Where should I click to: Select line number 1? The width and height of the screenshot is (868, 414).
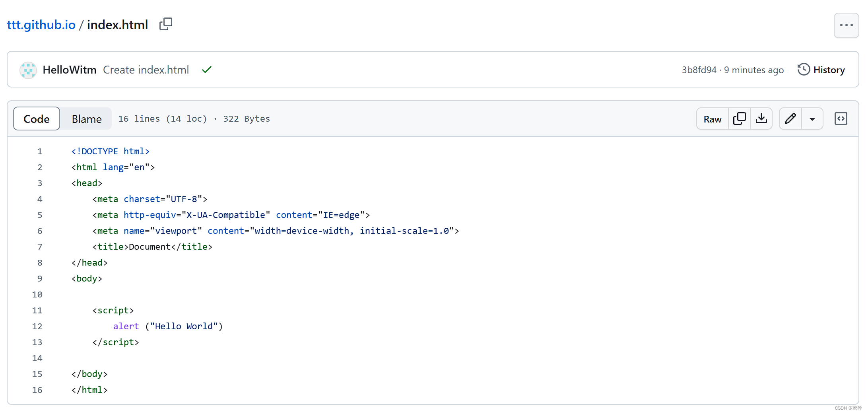pos(40,151)
